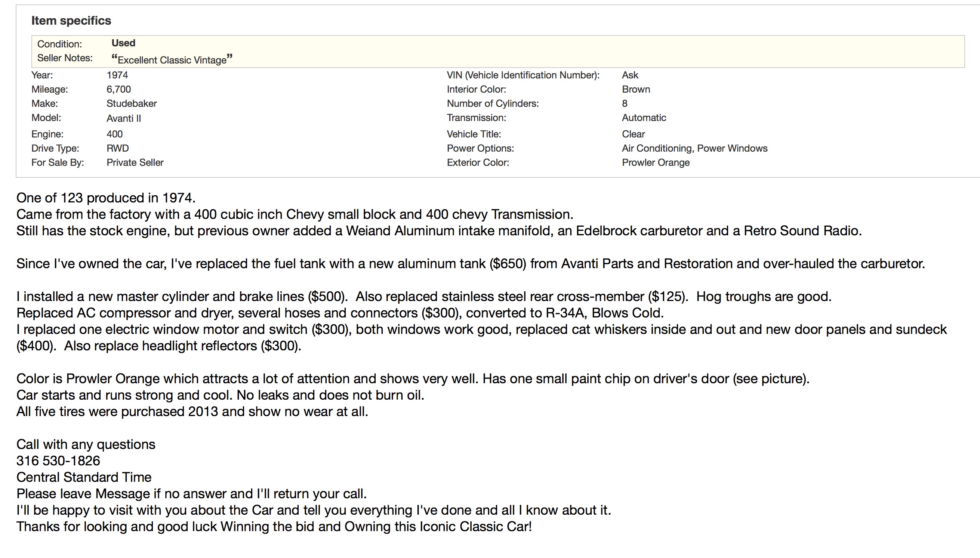The height and width of the screenshot is (558, 980).
Task: Click the "Prowler Orange" exterior color value
Action: (x=655, y=162)
